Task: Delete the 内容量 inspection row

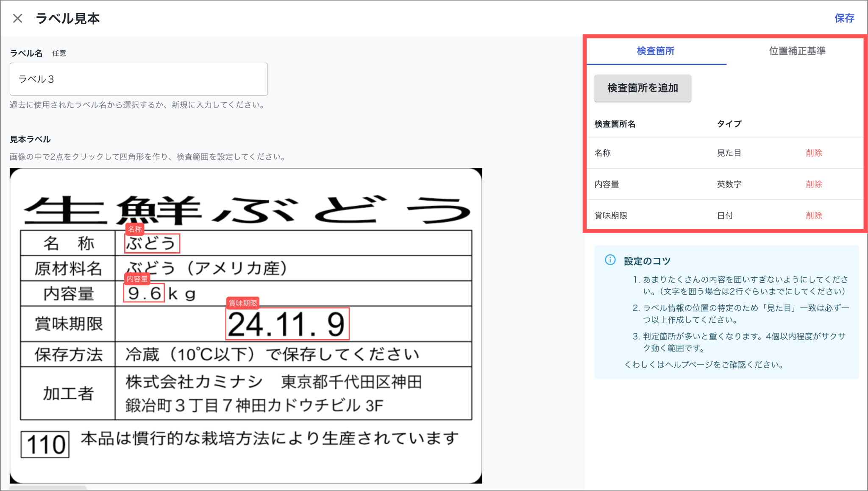Action: pos(813,184)
